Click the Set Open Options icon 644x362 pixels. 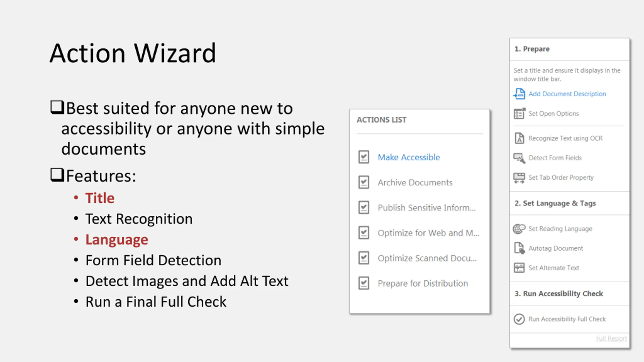tap(519, 113)
